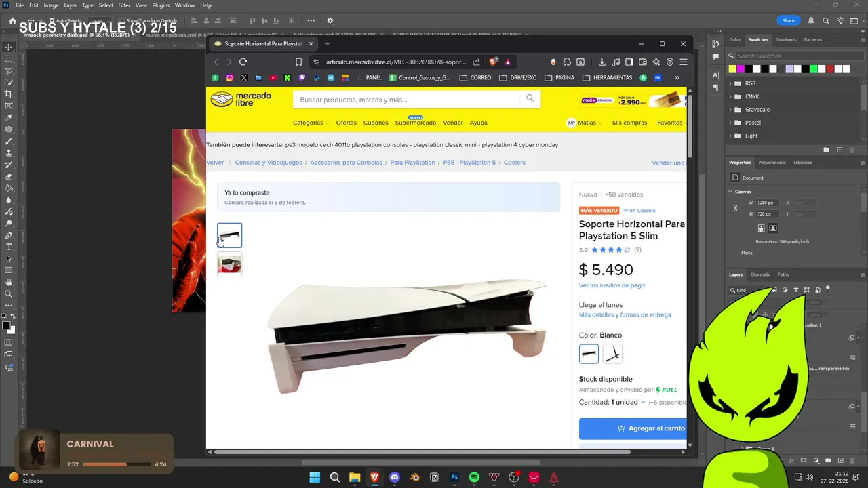Viewport: 868px width, 488px height.
Task: Open the Layer menu in Photoshop
Action: coord(71,5)
